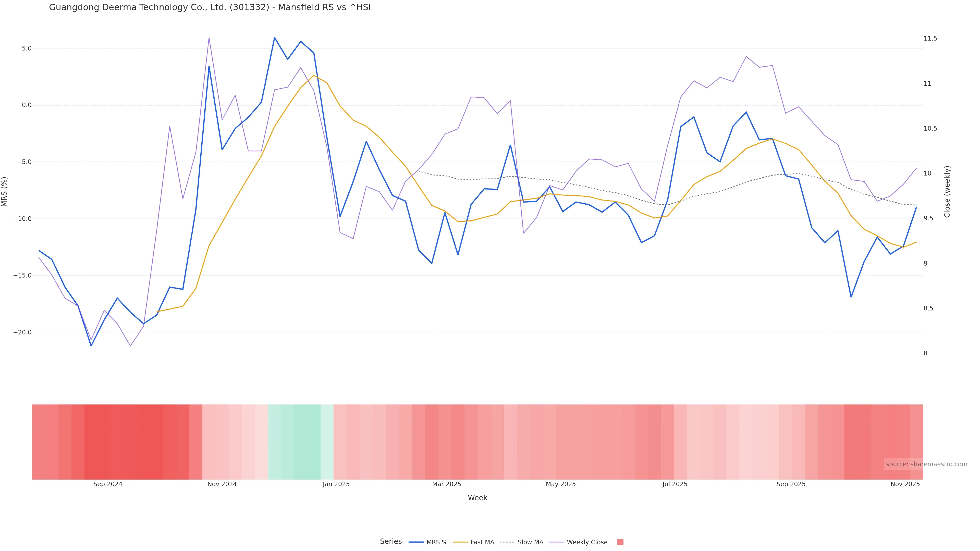Click the 11.5 right axis tick label
The height and width of the screenshot is (551, 980).
pos(930,39)
